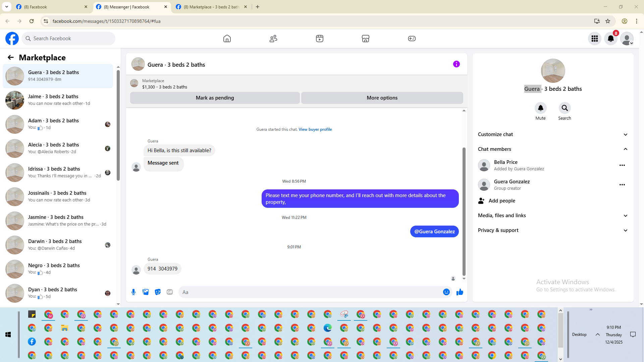Click Mark as pending button

point(215,98)
